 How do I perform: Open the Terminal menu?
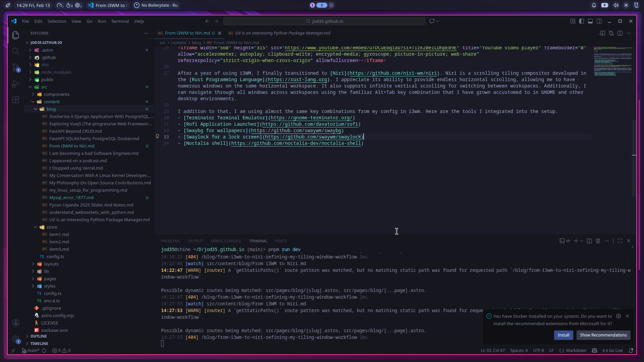click(x=120, y=21)
